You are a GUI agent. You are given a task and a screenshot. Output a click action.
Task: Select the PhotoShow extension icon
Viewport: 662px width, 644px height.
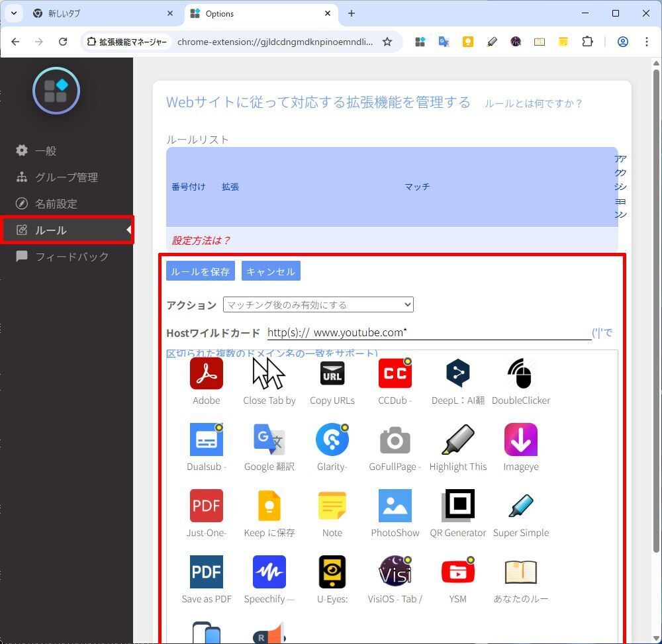click(x=395, y=506)
